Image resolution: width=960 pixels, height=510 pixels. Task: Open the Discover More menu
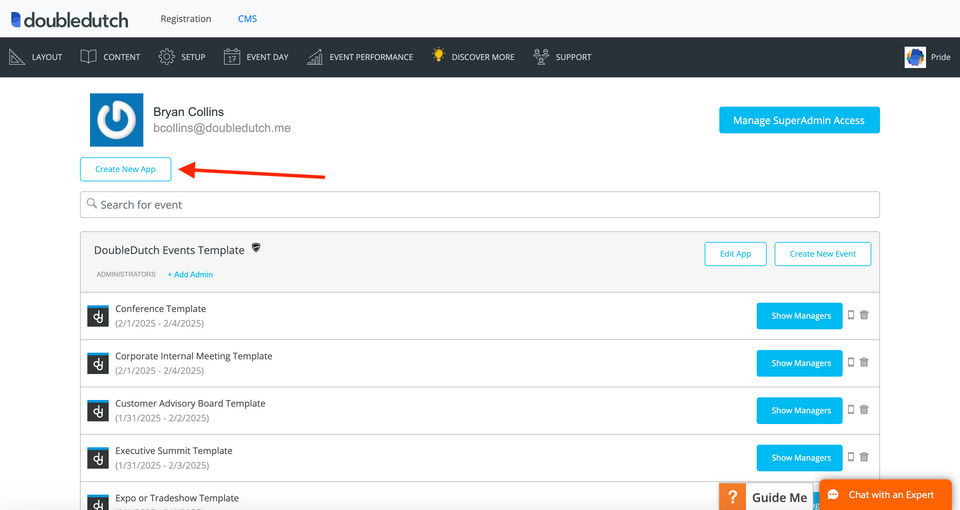click(473, 56)
